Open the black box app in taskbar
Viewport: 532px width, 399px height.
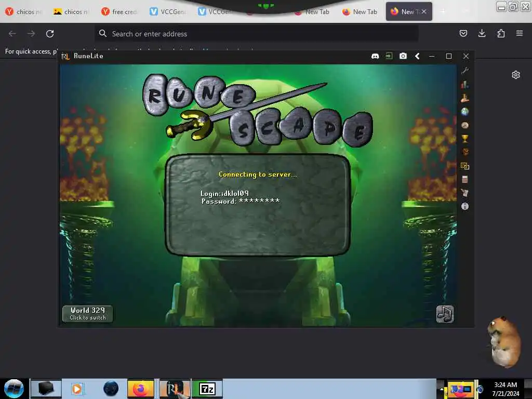pyautogui.click(x=46, y=389)
